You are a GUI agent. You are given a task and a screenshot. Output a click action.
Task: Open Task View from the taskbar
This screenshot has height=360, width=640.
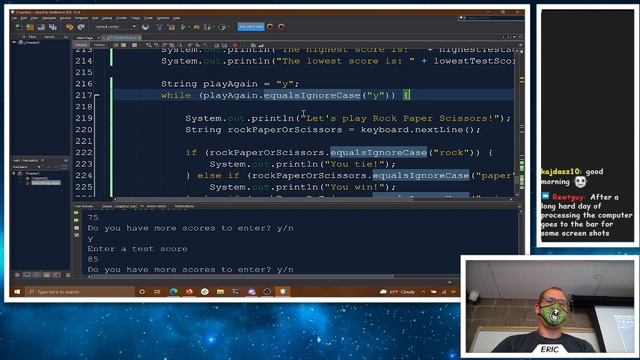pyautogui.click(x=157, y=291)
